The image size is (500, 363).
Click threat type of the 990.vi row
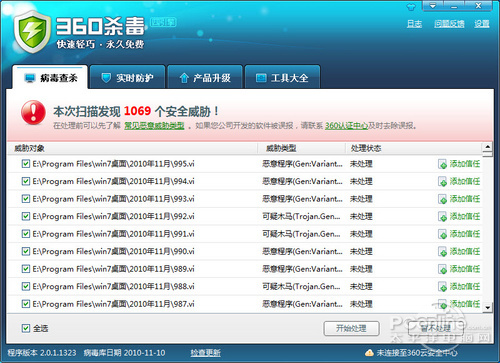tap(302, 251)
